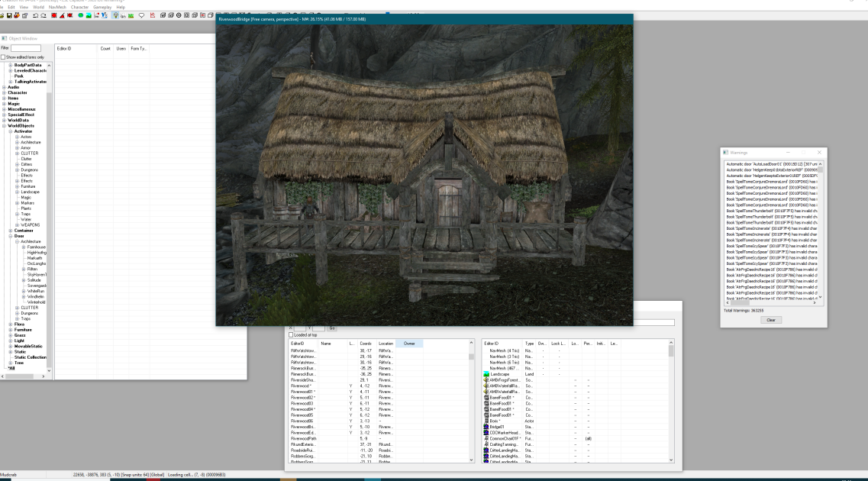Image resolution: width=868 pixels, height=481 pixels.
Task: Collapse the Door tree node
Action: 11,236
